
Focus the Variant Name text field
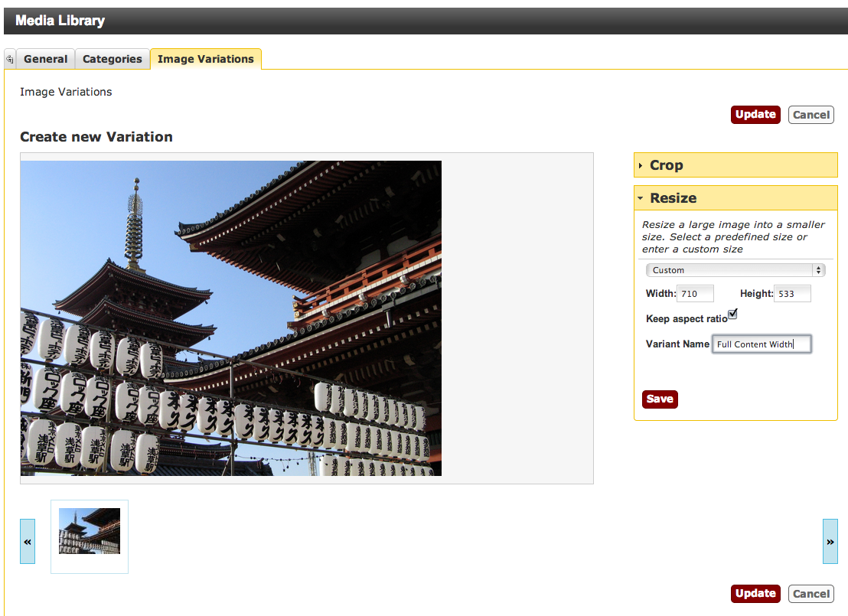click(x=762, y=344)
